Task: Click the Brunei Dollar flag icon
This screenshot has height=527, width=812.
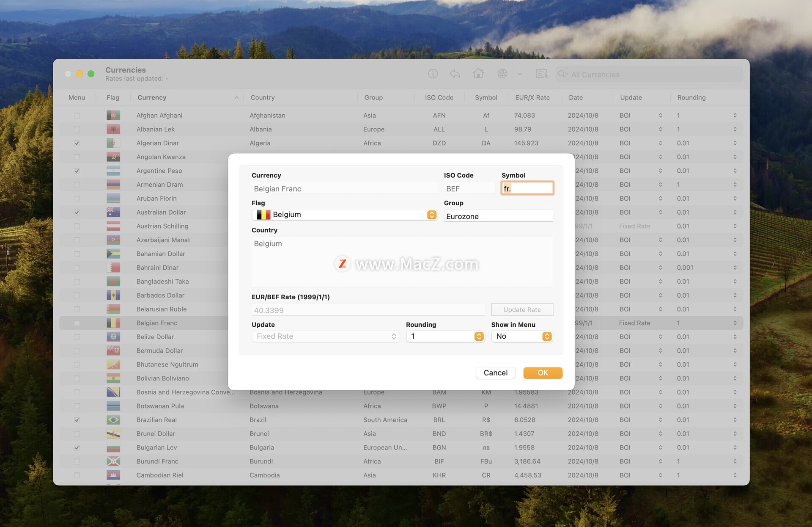Action: (x=113, y=433)
